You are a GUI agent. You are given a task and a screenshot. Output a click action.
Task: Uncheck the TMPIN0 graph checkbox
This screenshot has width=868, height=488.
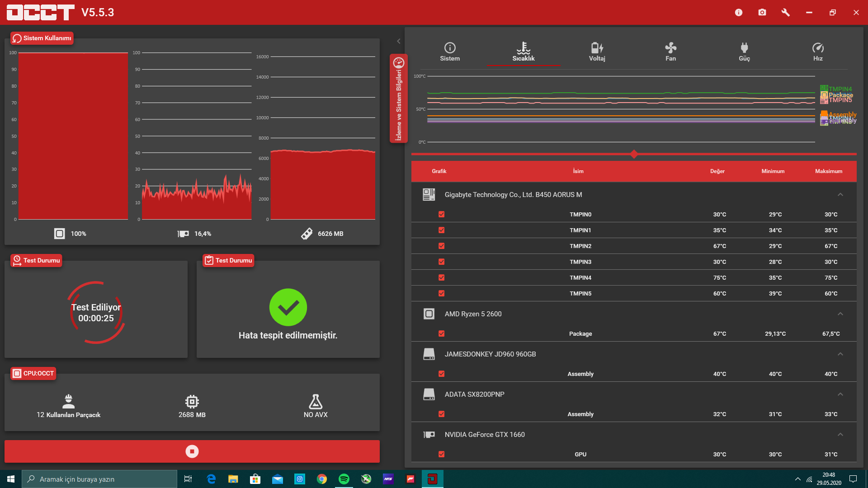point(442,215)
